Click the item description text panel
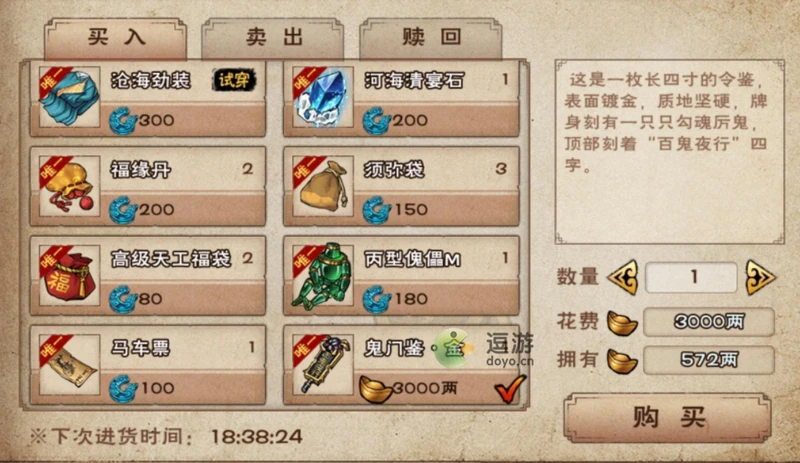Viewport: 800px width, 463px height. [x=669, y=152]
